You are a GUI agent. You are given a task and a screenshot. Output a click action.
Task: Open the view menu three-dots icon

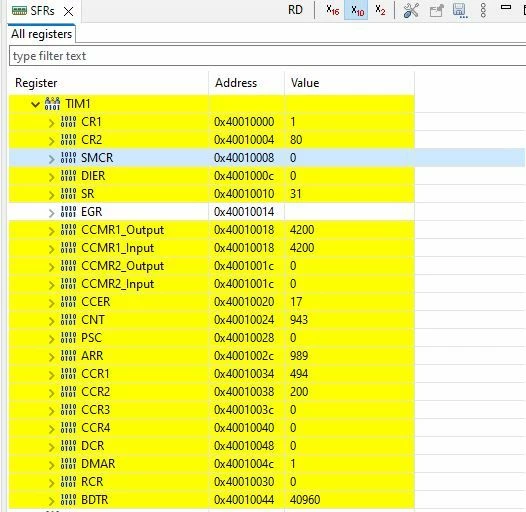tap(483, 10)
